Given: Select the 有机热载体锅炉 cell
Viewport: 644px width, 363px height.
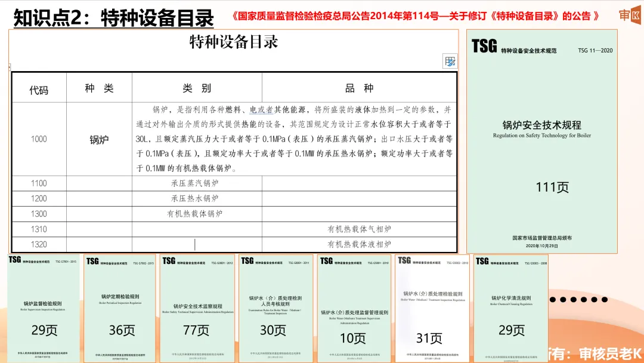Looking at the screenshot, I should [197, 214].
